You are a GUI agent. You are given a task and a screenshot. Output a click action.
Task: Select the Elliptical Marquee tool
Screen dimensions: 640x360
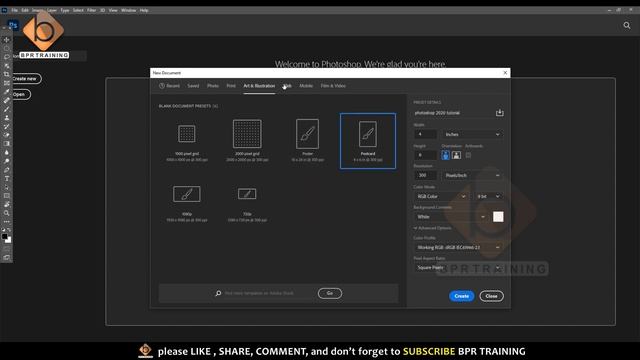tap(7, 49)
